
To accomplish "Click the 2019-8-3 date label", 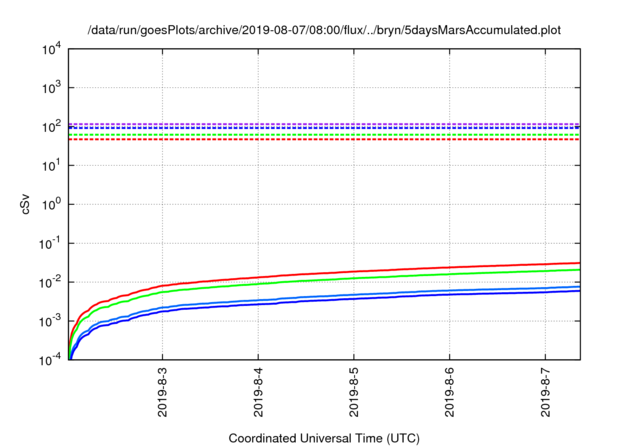I will click(162, 392).
